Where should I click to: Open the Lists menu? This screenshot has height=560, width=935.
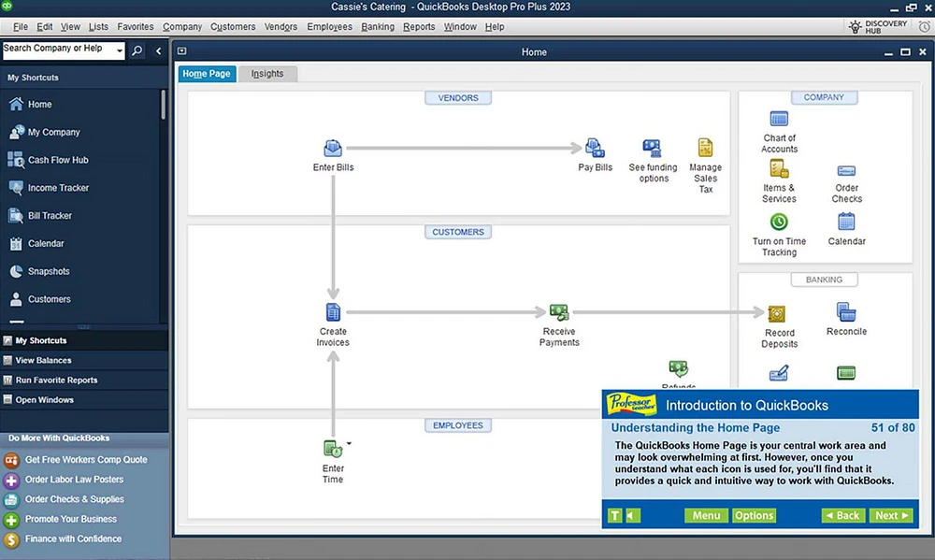(x=98, y=27)
